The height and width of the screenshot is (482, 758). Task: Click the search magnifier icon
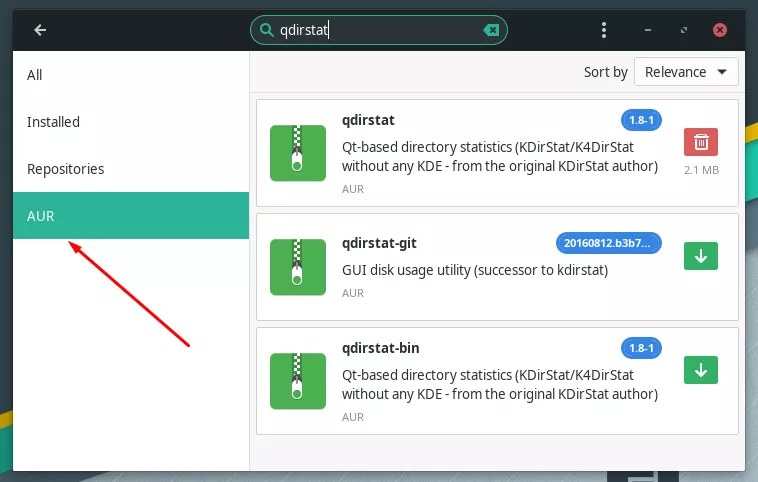[266, 30]
